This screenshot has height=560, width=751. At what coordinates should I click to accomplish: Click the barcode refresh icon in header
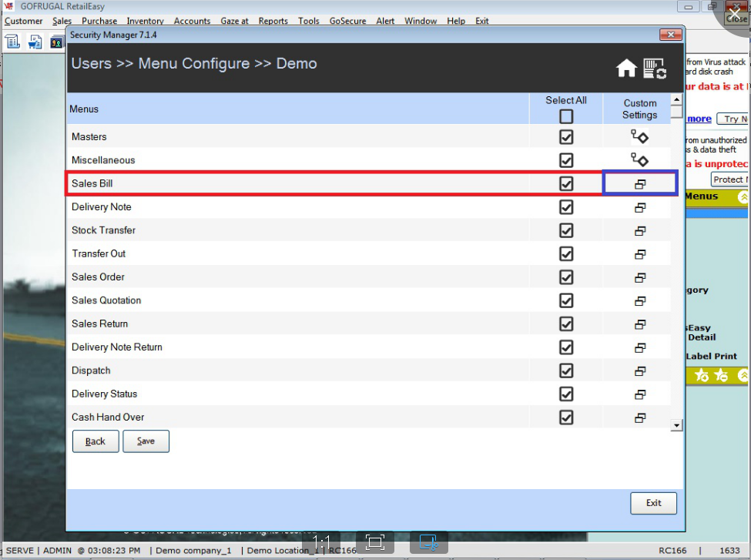pos(655,68)
